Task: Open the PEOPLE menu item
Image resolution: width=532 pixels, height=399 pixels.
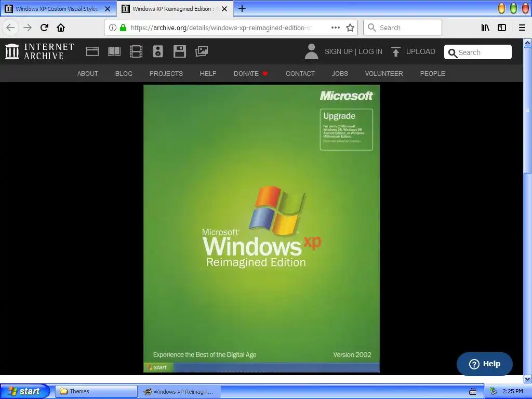Action: [x=433, y=74]
